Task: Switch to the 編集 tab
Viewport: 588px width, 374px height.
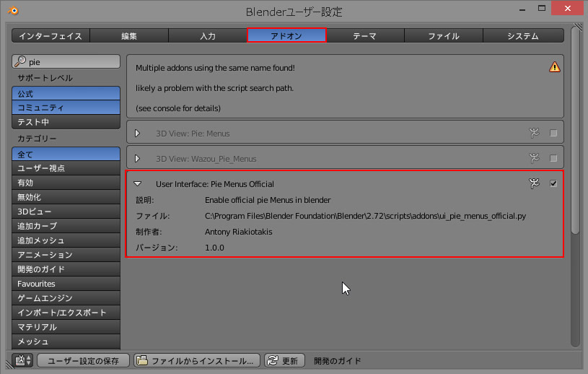Action: coord(129,35)
